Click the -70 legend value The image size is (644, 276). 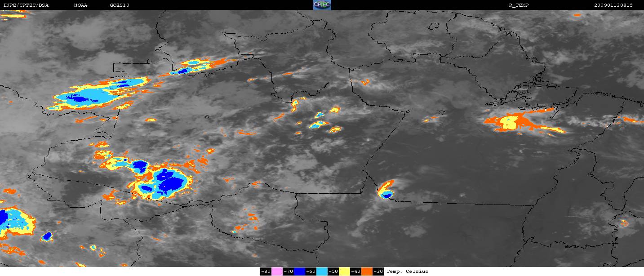[288, 272]
